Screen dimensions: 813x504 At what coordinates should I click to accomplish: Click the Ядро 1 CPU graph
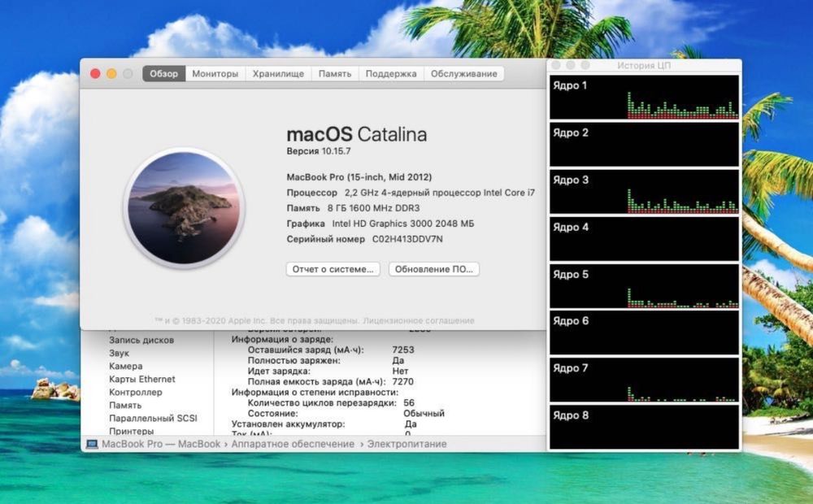pos(644,98)
